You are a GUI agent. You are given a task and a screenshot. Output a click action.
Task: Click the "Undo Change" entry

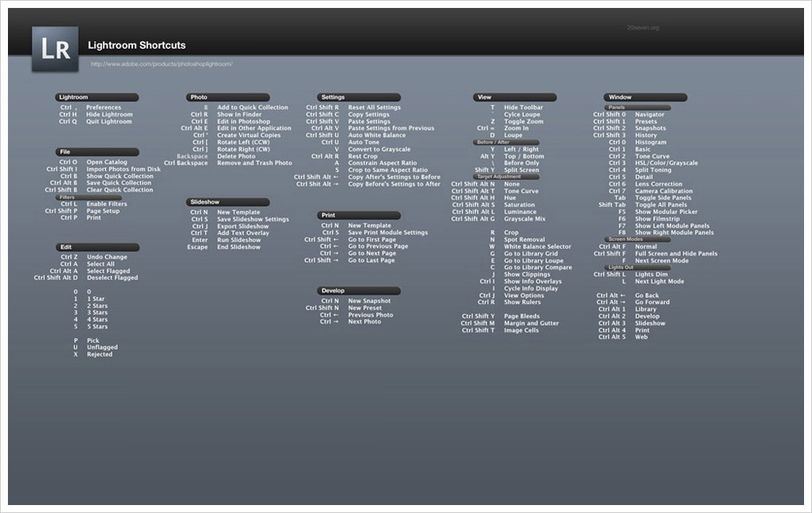107,257
